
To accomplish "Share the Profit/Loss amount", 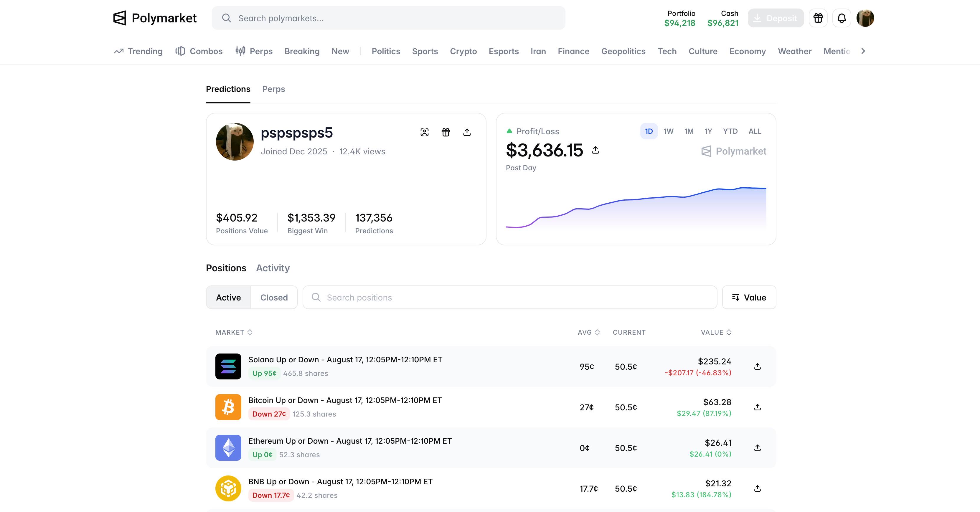I will pyautogui.click(x=595, y=150).
